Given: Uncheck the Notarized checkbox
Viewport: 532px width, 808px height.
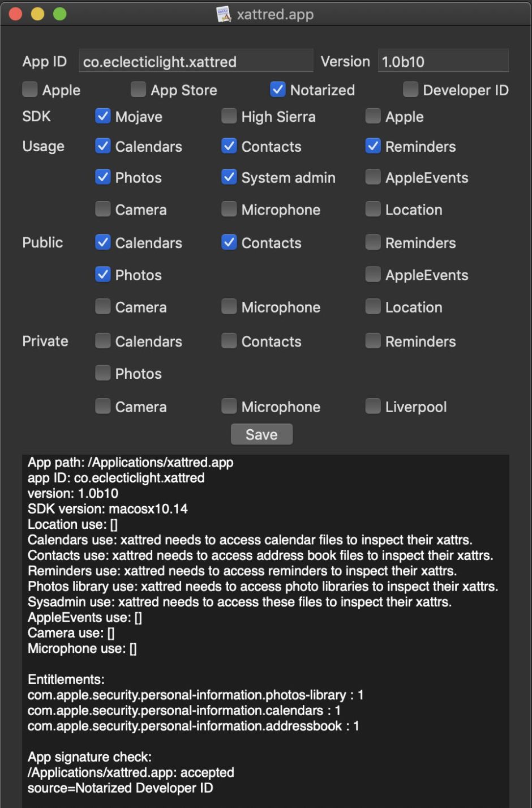Looking at the screenshot, I should pos(277,89).
